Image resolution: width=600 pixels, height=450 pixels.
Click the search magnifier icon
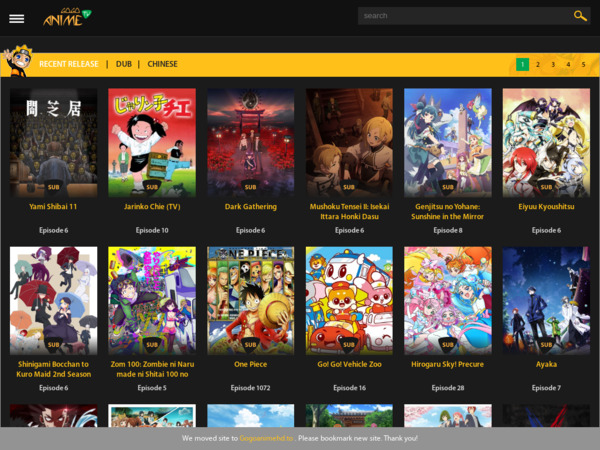coord(580,16)
